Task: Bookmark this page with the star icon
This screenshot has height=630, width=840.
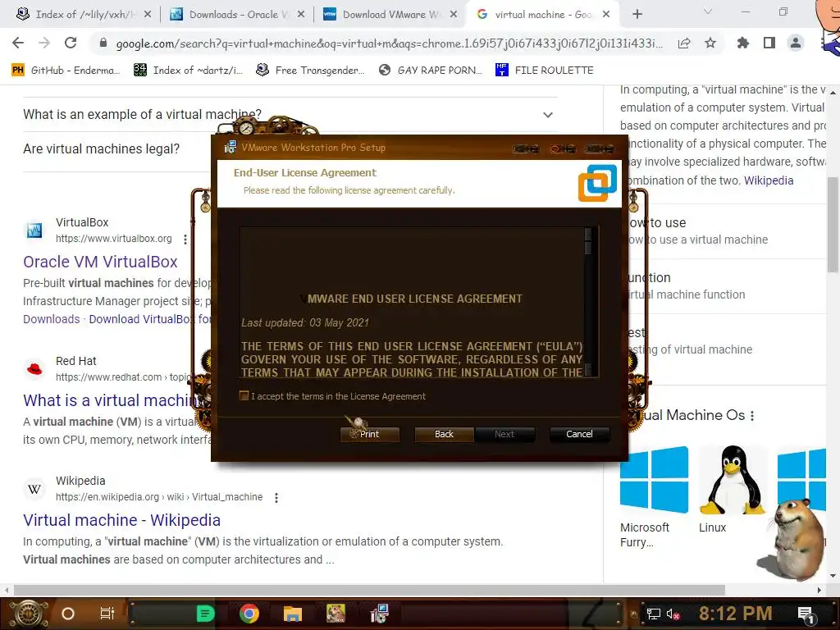Action: tap(710, 43)
